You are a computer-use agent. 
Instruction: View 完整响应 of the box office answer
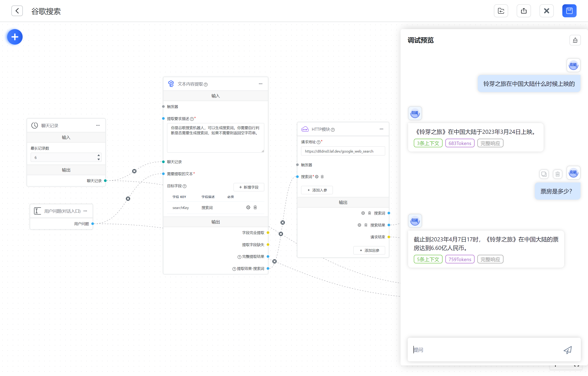(x=490, y=259)
